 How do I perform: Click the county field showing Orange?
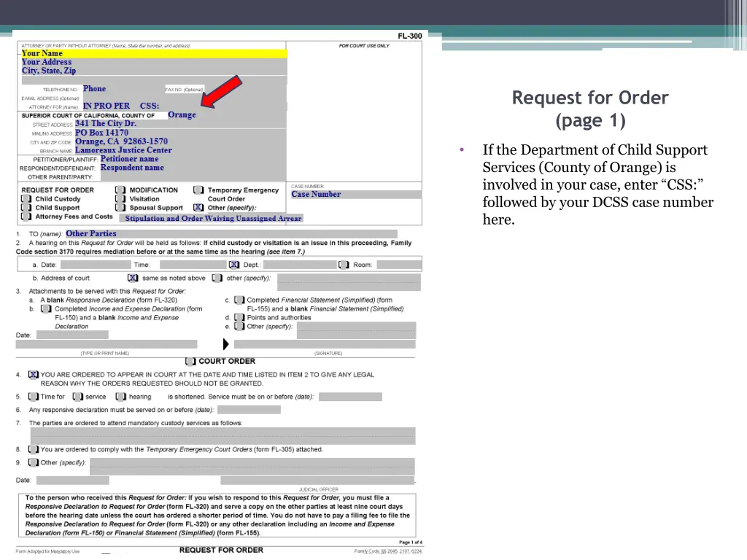[226, 114]
